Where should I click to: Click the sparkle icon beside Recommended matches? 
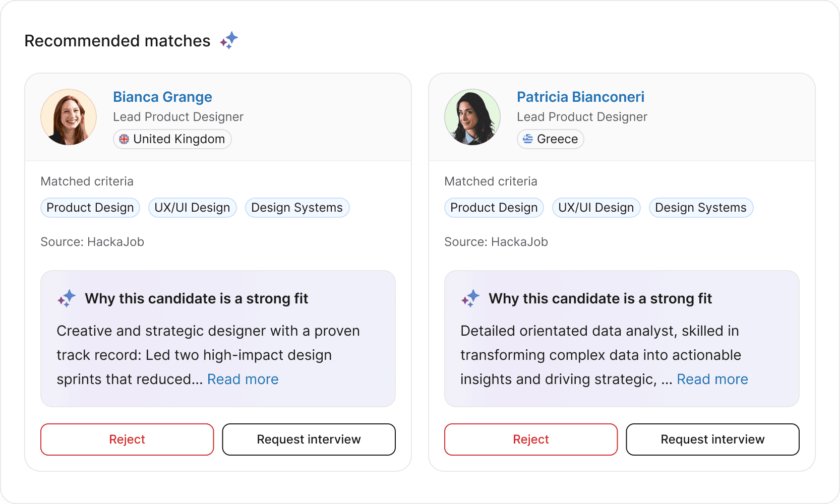[x=229, y=40]
